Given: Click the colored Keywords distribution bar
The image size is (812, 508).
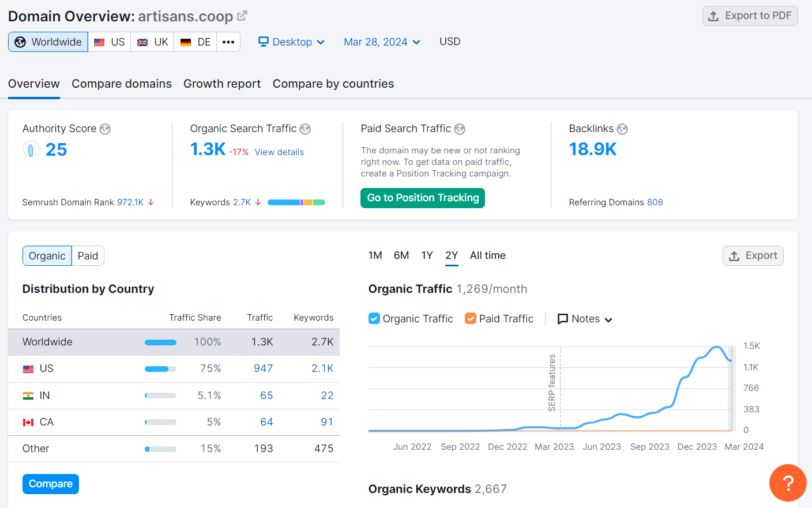Looking at the screenshot, I should pos(296,202).
